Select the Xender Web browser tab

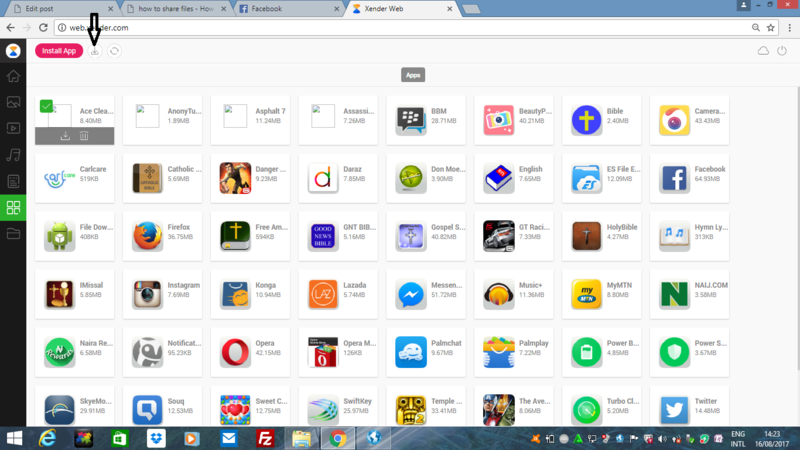click(x=402, y=9)
